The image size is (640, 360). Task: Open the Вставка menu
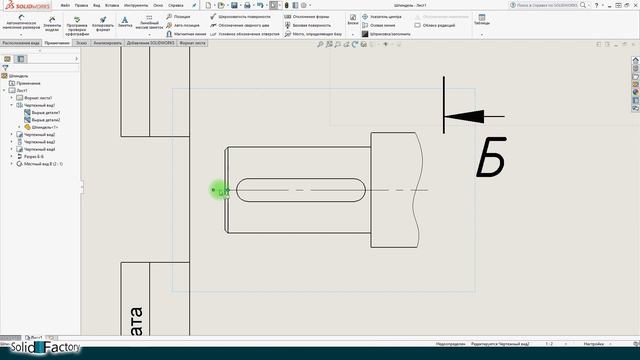click(x=112, y=5)
